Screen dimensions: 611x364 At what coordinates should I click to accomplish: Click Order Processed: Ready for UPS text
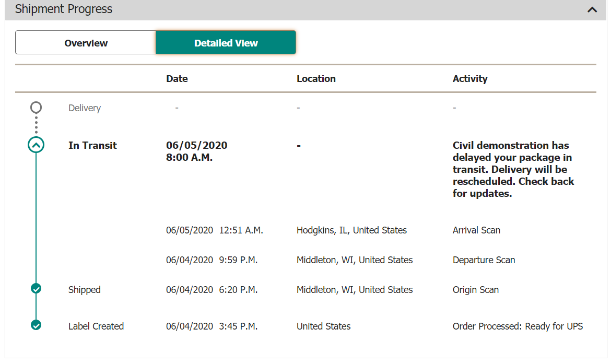tap(518, 326)
